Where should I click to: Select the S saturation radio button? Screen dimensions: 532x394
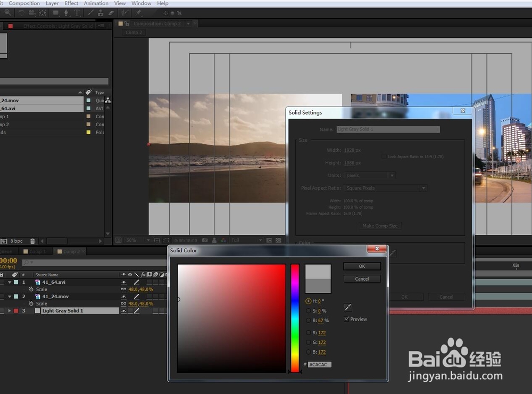[x=309, y=311]
